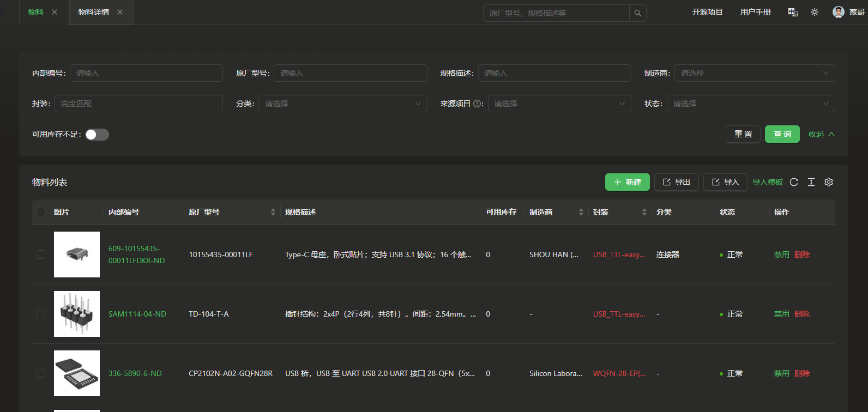The width and height of the screenshot is (868, 412).
Task: Click the 重置 button
Action: (x=743, y=134)
